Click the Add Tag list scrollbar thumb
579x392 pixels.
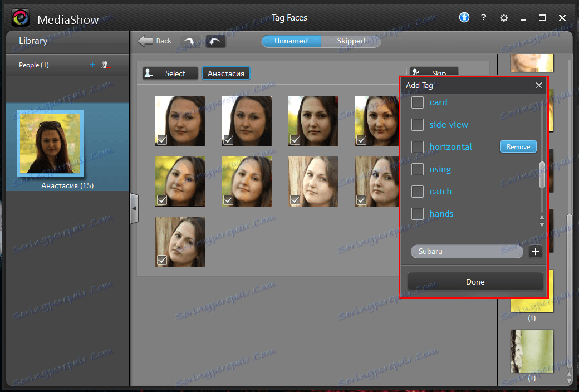click(x=542, y=175)
